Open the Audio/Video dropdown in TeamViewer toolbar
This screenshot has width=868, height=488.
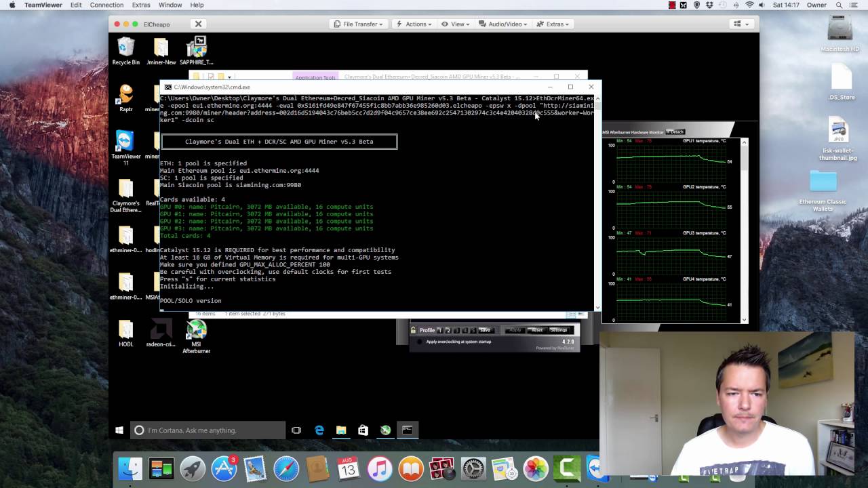502,24
